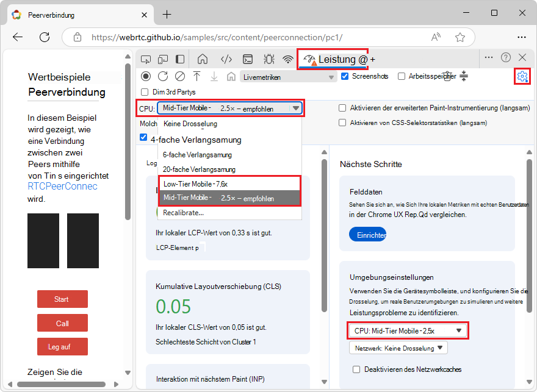Open the Livemetriken dropdown

(x=287, y=76)
